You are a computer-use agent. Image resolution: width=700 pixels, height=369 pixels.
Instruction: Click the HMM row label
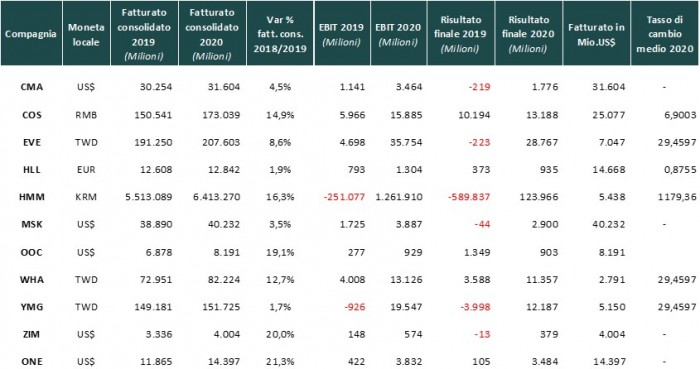pyautogui.click(x=32, y=197)
